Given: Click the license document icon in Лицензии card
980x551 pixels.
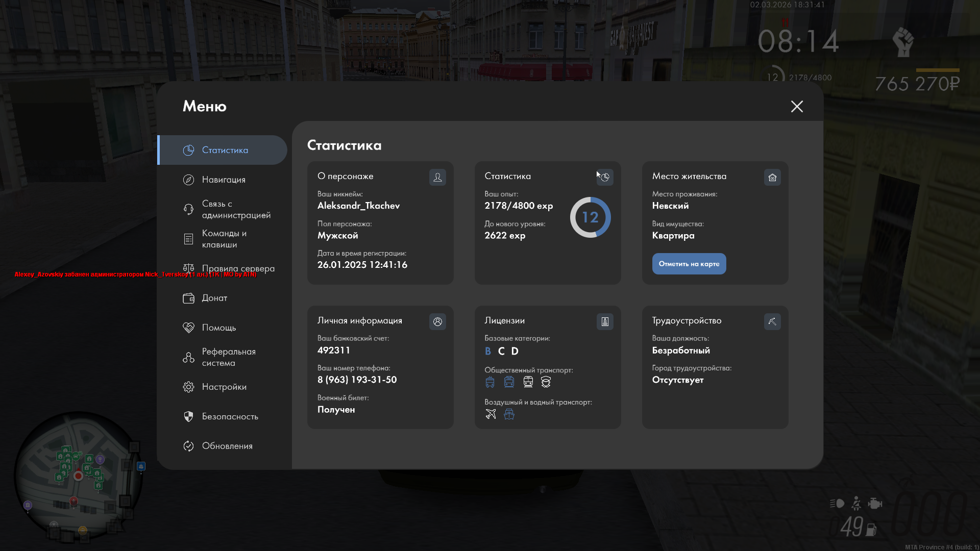Looking at the screenshot, I should pyautogui.click(x=605, y=321).
